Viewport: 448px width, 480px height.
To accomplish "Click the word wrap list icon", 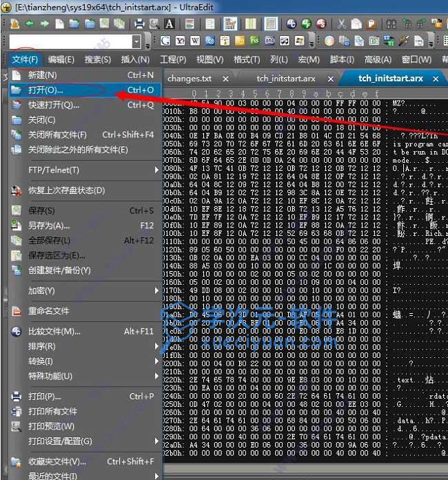I will point(210,23).
